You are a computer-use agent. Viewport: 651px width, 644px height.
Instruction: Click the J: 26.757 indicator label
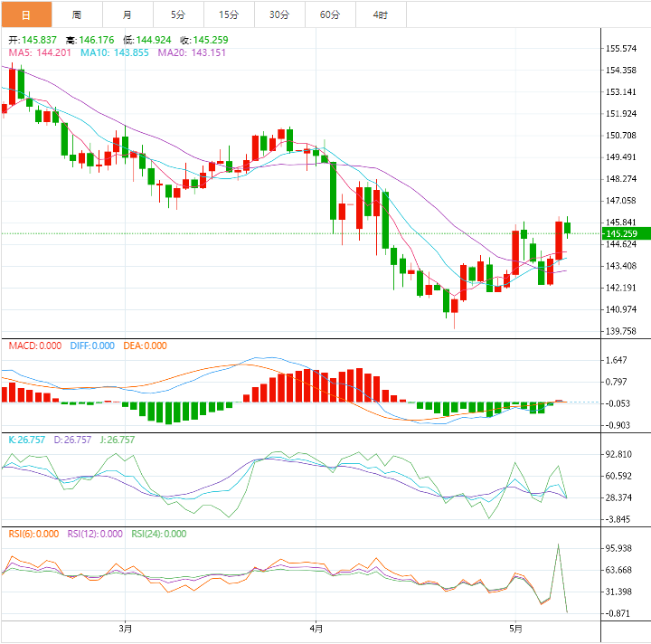click(118, 440)
